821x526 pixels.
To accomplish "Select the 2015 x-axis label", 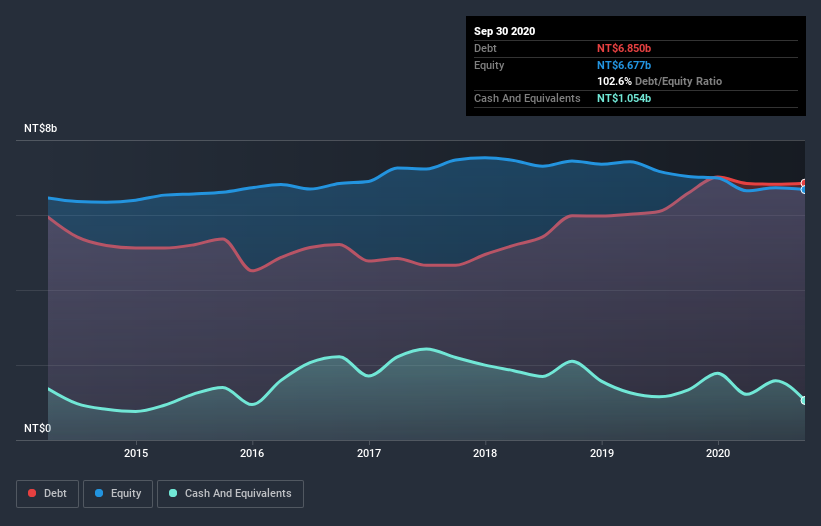I will click(x=136, y=453).
